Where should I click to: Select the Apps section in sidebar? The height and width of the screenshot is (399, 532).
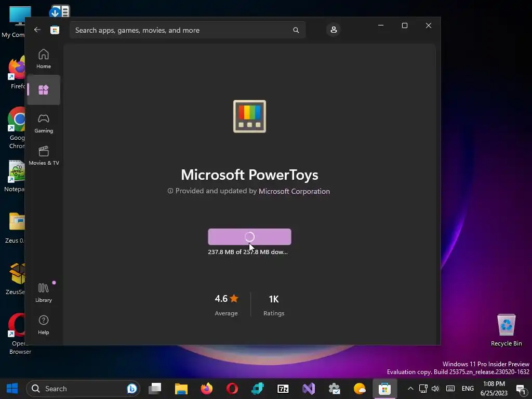tap(44, 90)
